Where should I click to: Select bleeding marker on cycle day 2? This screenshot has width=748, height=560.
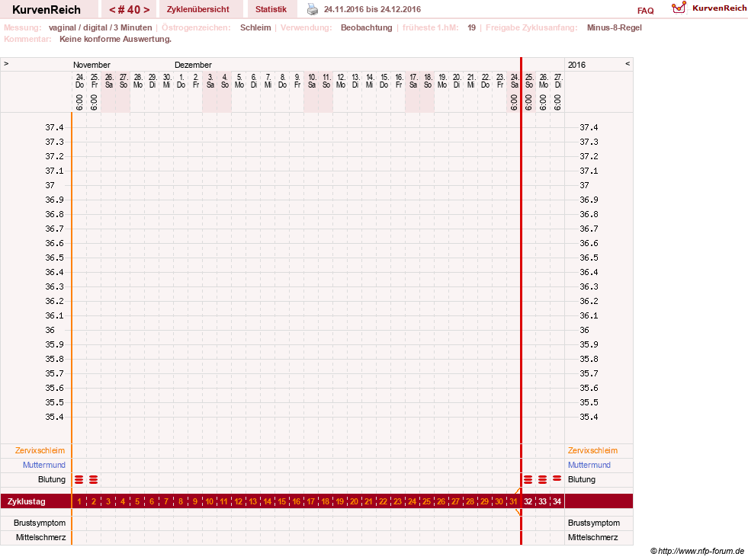click(94, 479)
